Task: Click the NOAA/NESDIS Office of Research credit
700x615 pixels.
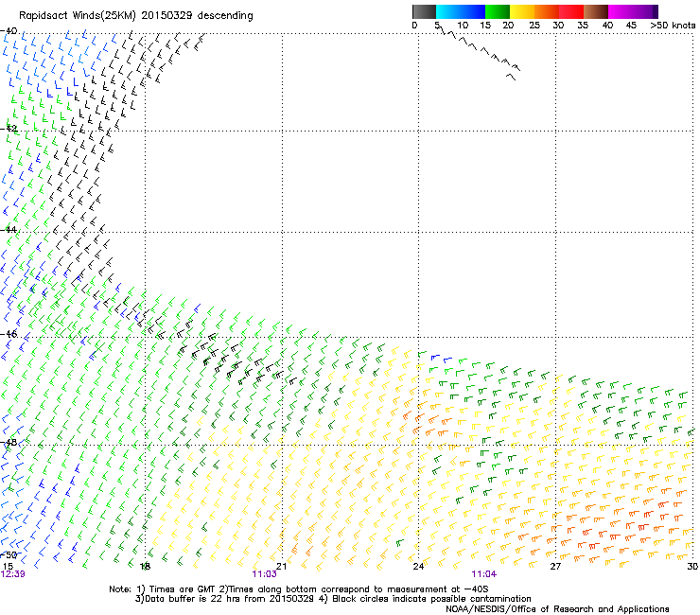Action: [x=557, y=609]
